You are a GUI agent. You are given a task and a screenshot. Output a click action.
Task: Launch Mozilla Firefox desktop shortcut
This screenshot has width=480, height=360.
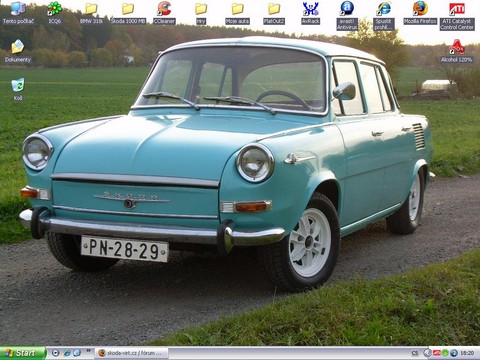(x=420, y=13)
